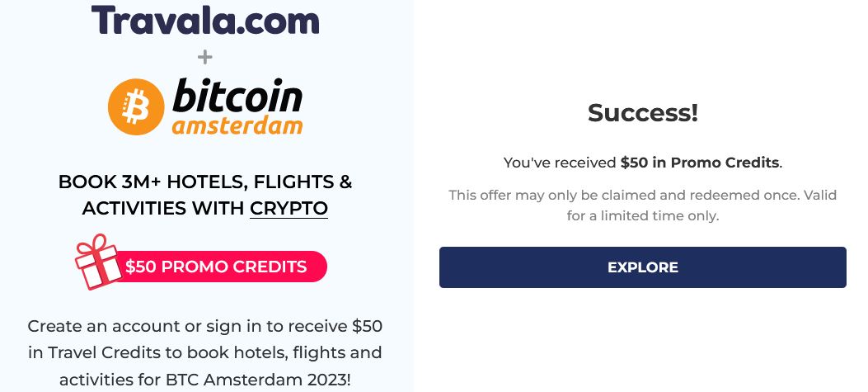This screenshot has width=868, height=392.
Task: Select the orange Bitcoin coin icon
Action: coord(136,106)
